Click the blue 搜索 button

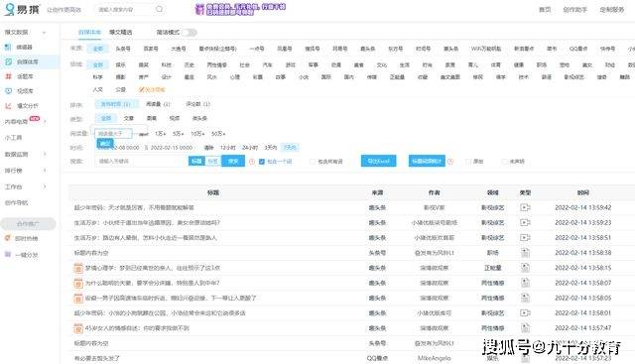point(233,161)
